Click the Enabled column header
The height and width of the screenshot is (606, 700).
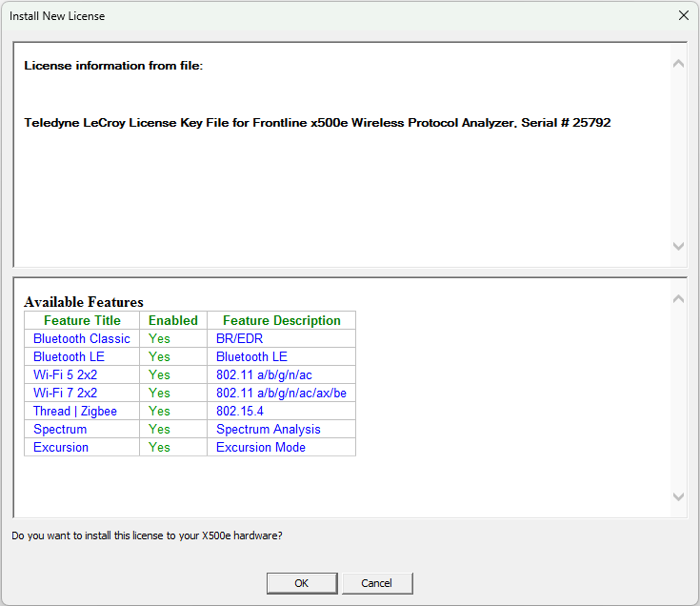[173, 320]
